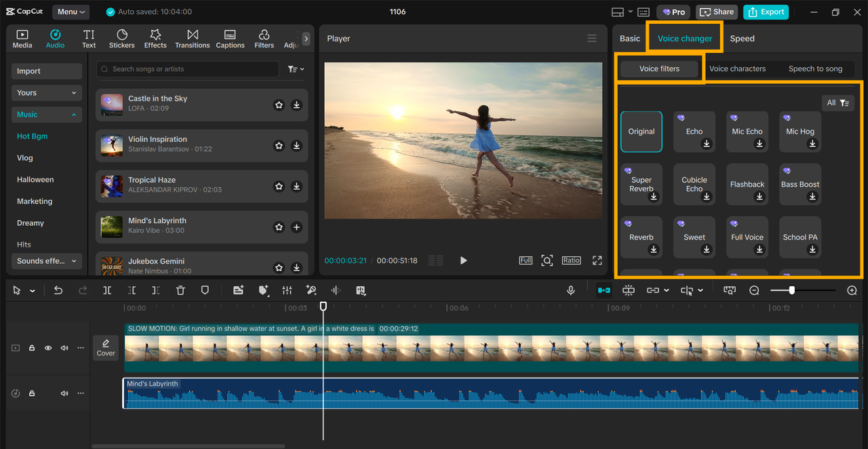Lock the video track

coord(32,348)
